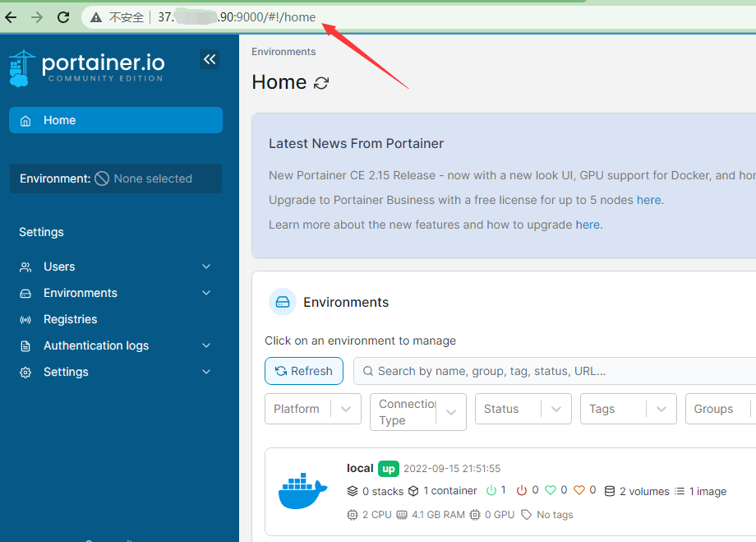Viewport: 756px width, 542px height.
Task: Collapse the sidebar with double-chevron icon
Action: 210,59
